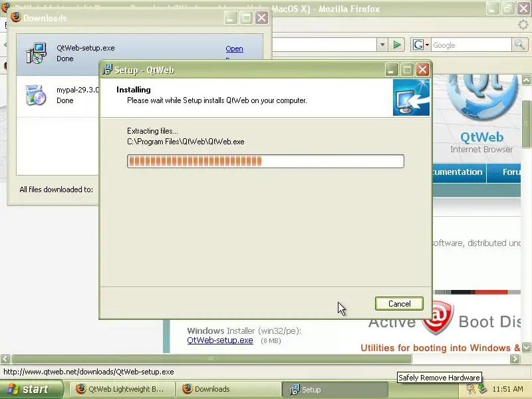Click the Setup wizard computer image
Screen dimensions: 532x399
click(411, 97)
